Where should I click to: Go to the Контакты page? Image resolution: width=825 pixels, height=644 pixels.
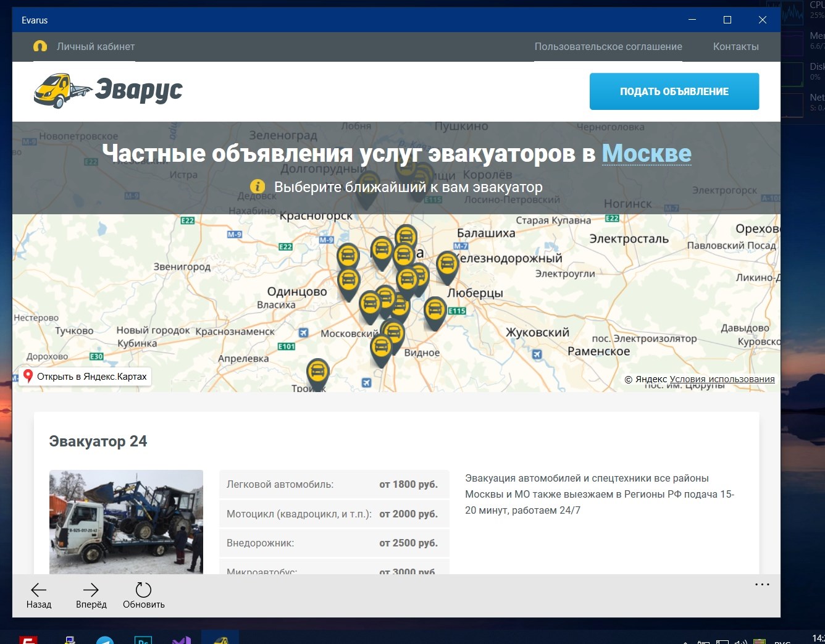point(736,46)
